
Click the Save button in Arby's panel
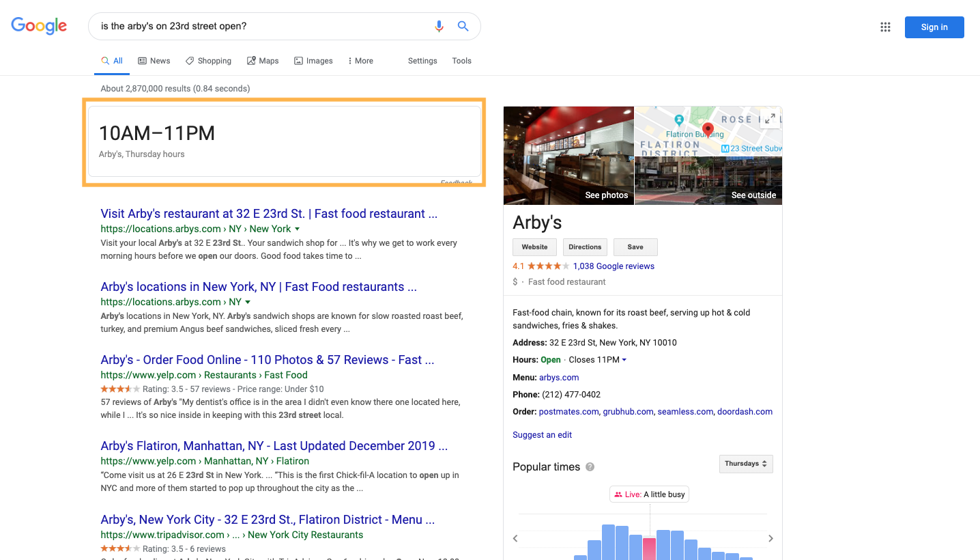[635, 247]
